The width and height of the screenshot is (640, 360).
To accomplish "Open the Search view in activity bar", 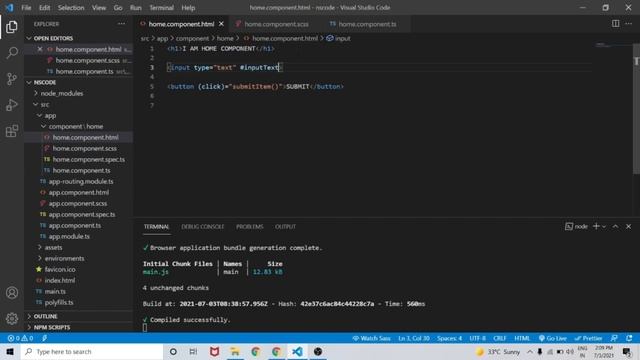I will coord(12,53).
